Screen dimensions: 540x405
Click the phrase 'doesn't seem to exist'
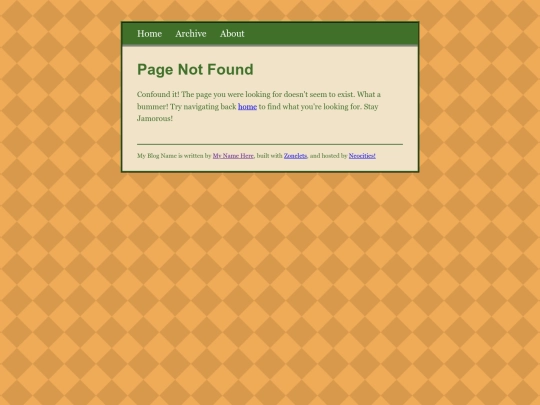[319, 94]
